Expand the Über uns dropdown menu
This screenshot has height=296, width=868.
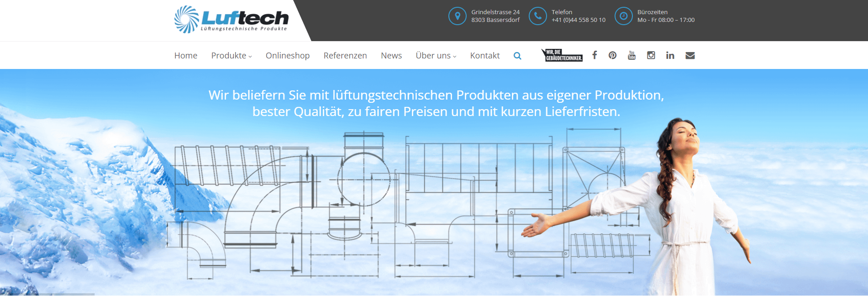pyautogui.click(x=436, y=56)
